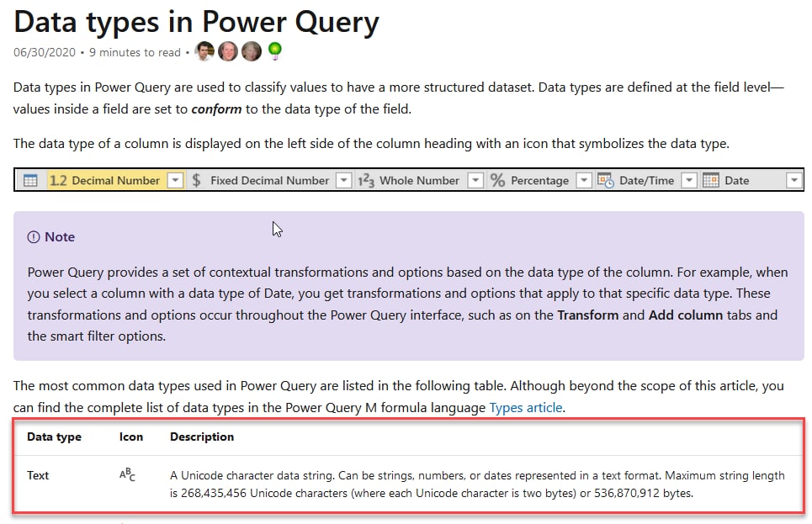
Task: Open the Date column dropdown
Action: point(793,180)
